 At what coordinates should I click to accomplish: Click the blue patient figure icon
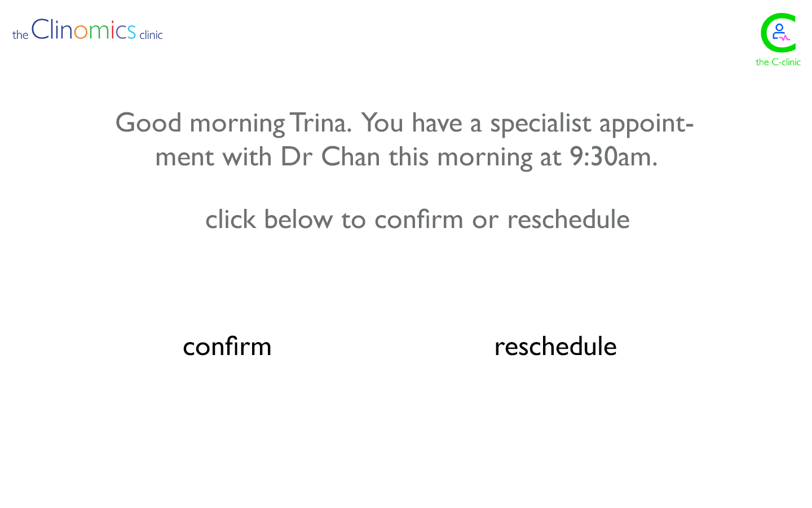coord(778,30)
